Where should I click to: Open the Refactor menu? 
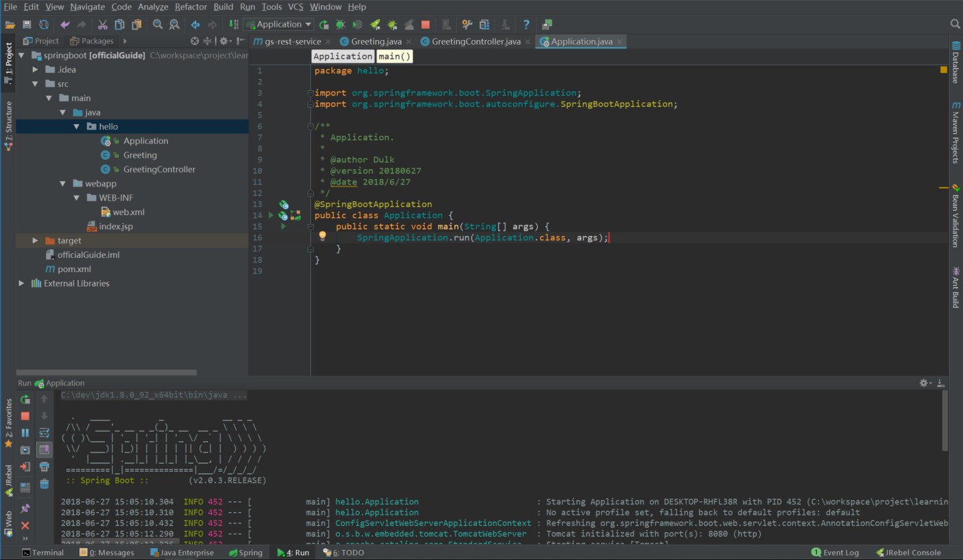click(x=191, y=7)
